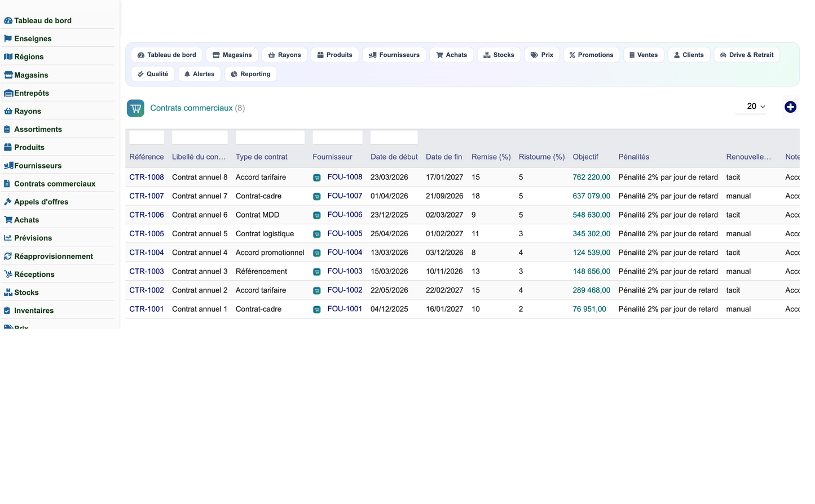The image size is (815, 504).
Task: Switch to the Prix top tab
Action: coord(542,55)
